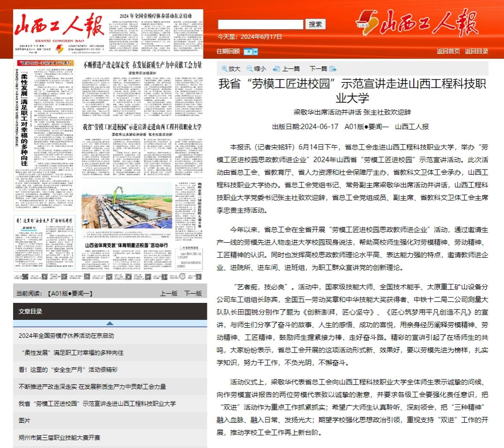Click the 当前阅读:【A01版●要闻一】 label

point(54,294)
